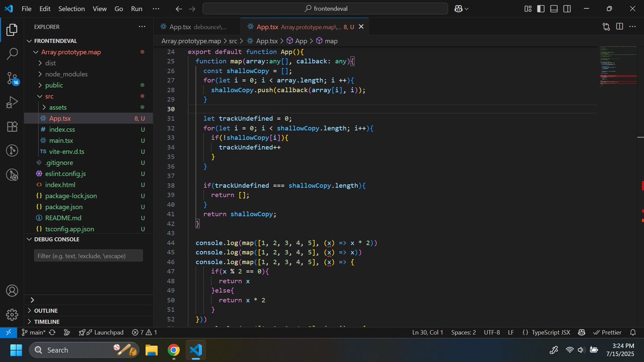Viewport: 644px width, 362px height.
Task: Click the debug console filter input
Action: coord(89,256)
